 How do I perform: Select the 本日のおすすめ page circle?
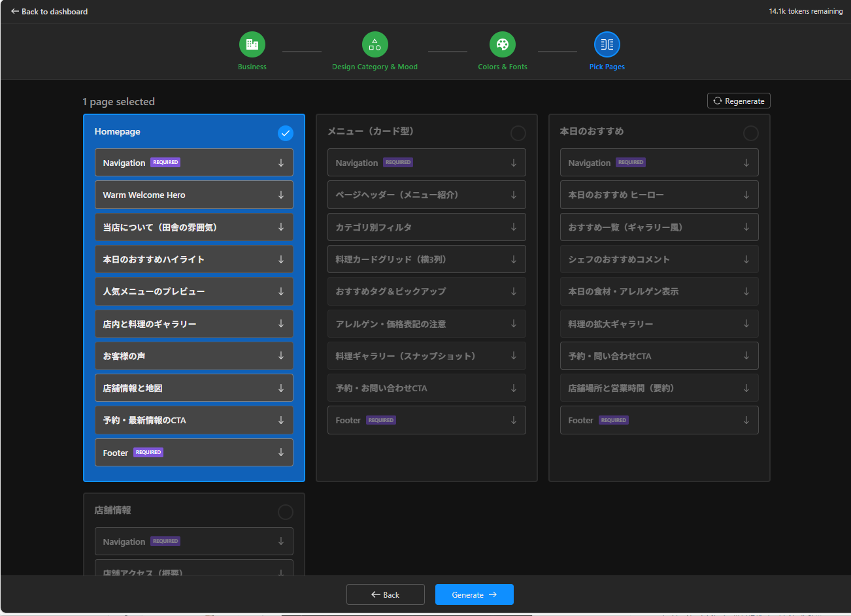751,133
